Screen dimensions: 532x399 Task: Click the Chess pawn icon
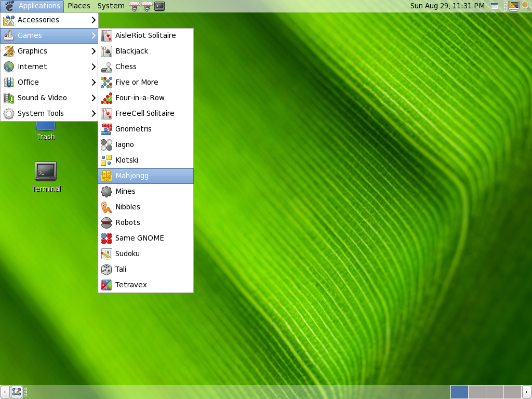tap(107, 67)
